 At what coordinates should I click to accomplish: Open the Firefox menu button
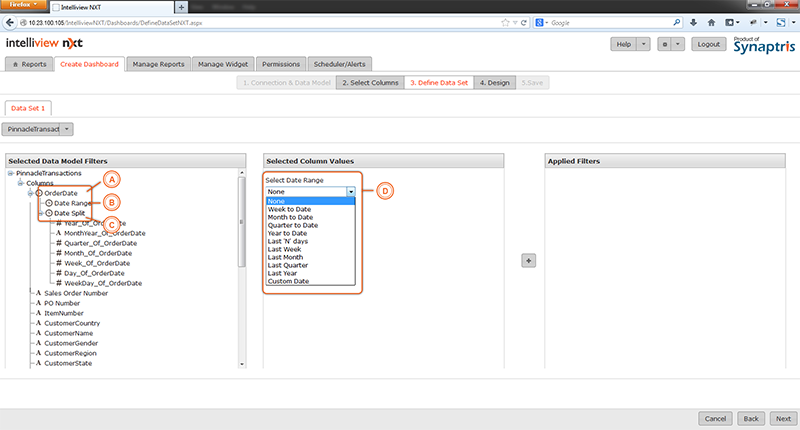(22, 5)
